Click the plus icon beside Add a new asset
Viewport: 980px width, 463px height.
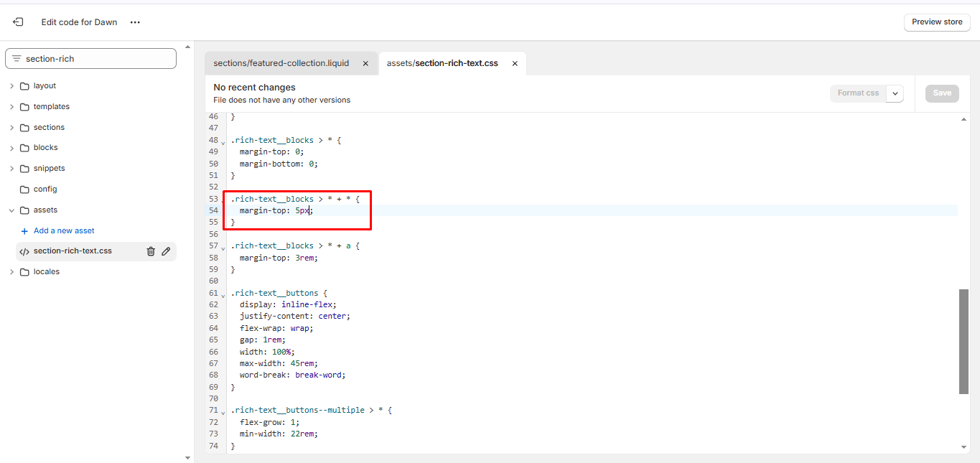(x=24, y=231)
